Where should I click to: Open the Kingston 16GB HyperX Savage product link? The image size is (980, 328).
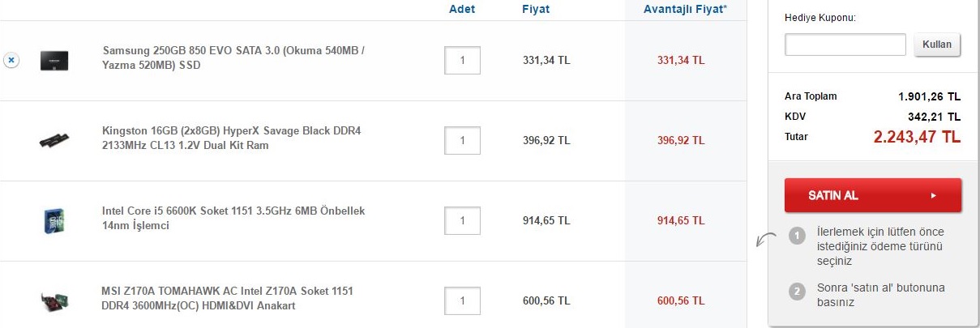[x=231, y=138]
